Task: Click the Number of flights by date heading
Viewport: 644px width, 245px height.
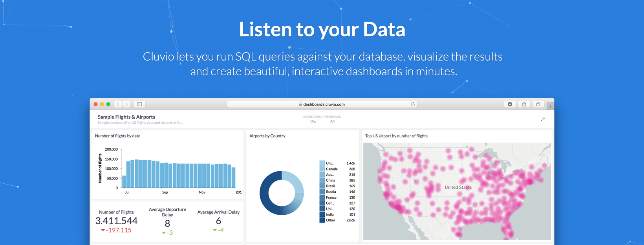Action: pos(117,136)
